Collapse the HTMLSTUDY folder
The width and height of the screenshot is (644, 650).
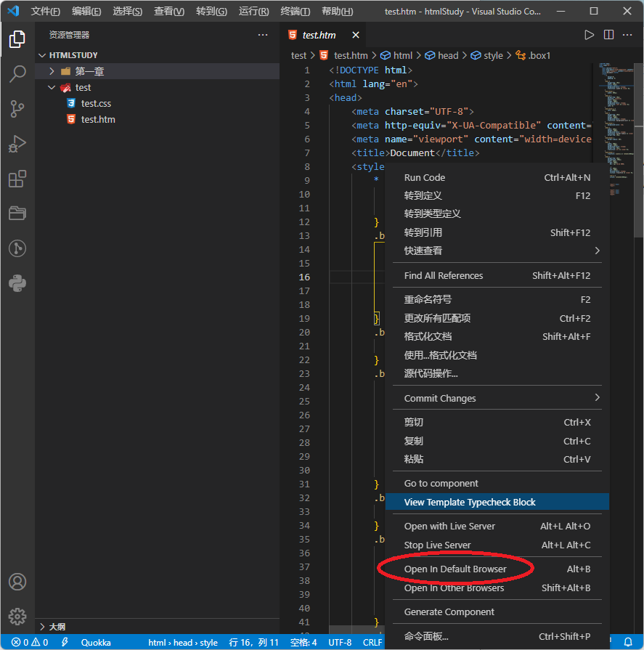(x=42, y=54)
